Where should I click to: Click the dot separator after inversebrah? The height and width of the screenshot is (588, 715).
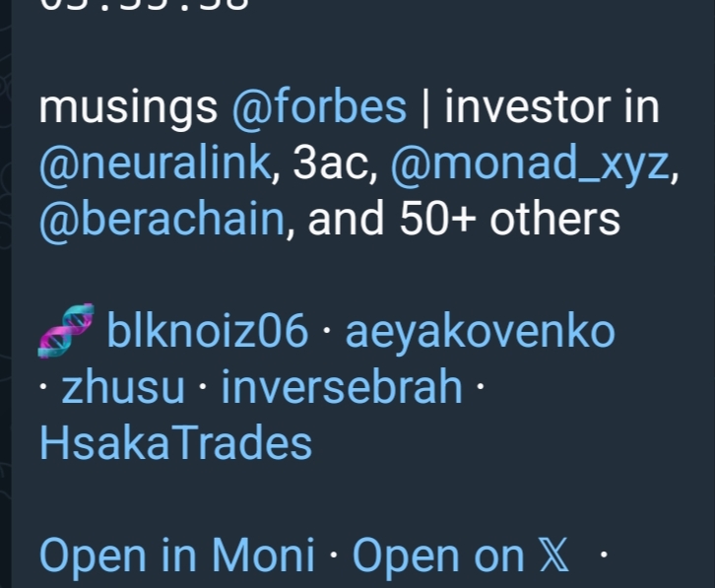480,388
